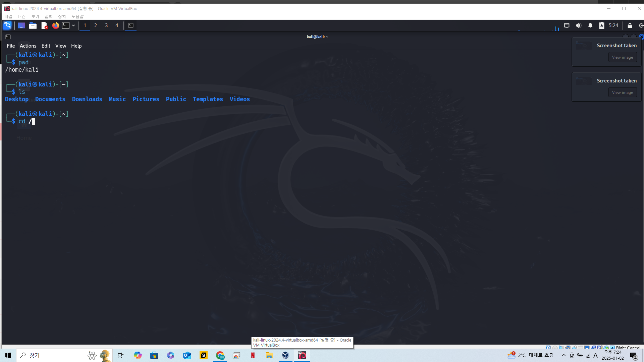Viewport: 644px width, 362px height.
Task: Click the lock screen icon
Action: click(x=630, y=25)
